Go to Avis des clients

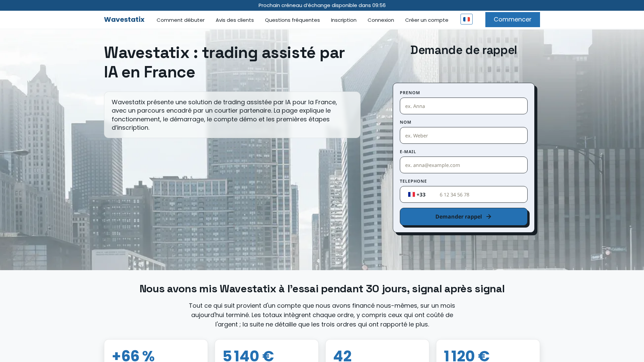(235, 20)
